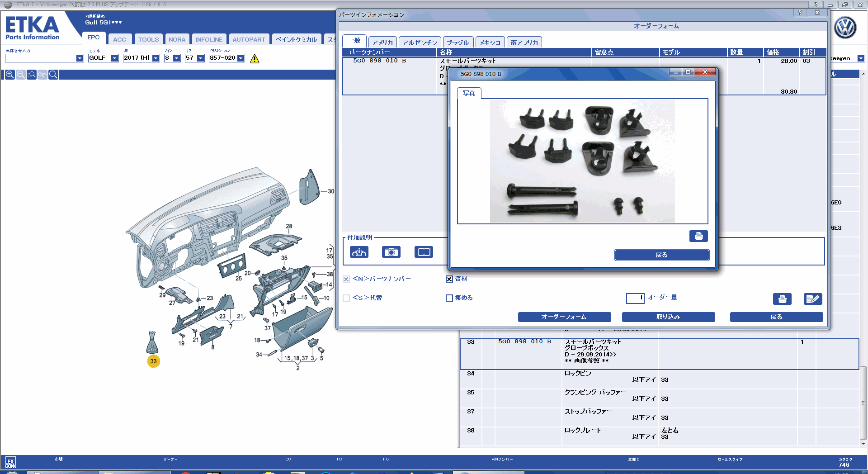Close the 5G0 898 010 B photo window
Screen dimensions: 868x474
[705, 72]
